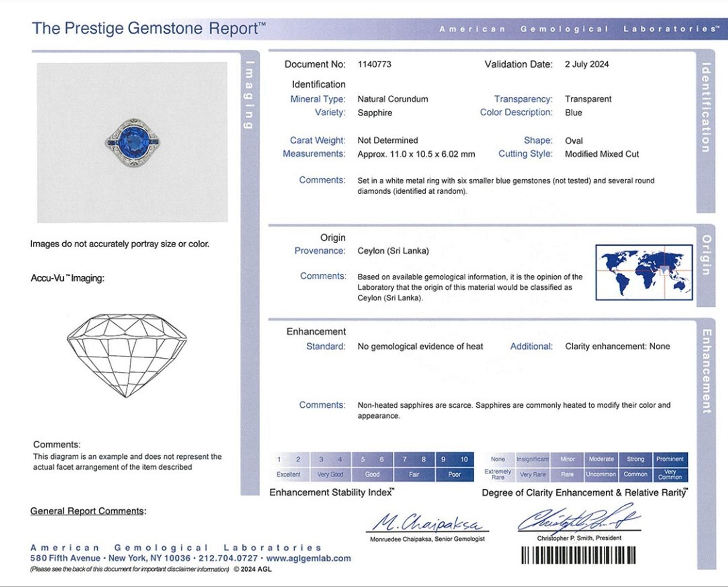
Task: Click the 'Extremely Rare' rarity cell
Action: click(498, 474)
